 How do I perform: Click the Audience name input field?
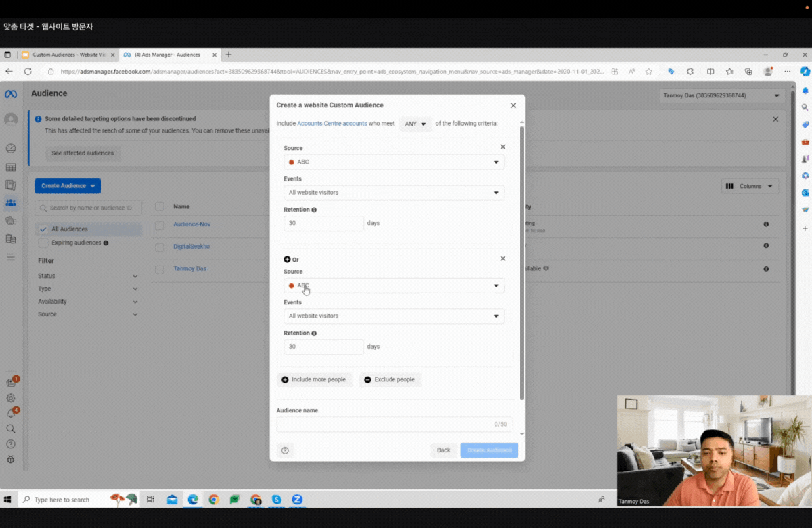tap(394, 425)
